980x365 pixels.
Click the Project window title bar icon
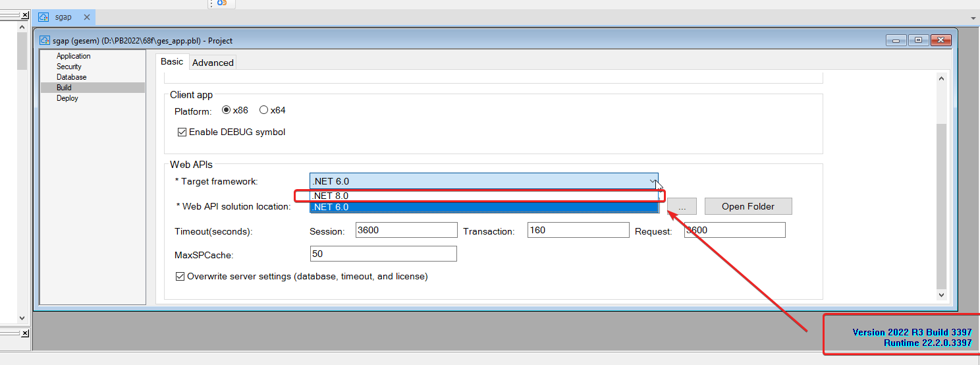click(45, 41)
